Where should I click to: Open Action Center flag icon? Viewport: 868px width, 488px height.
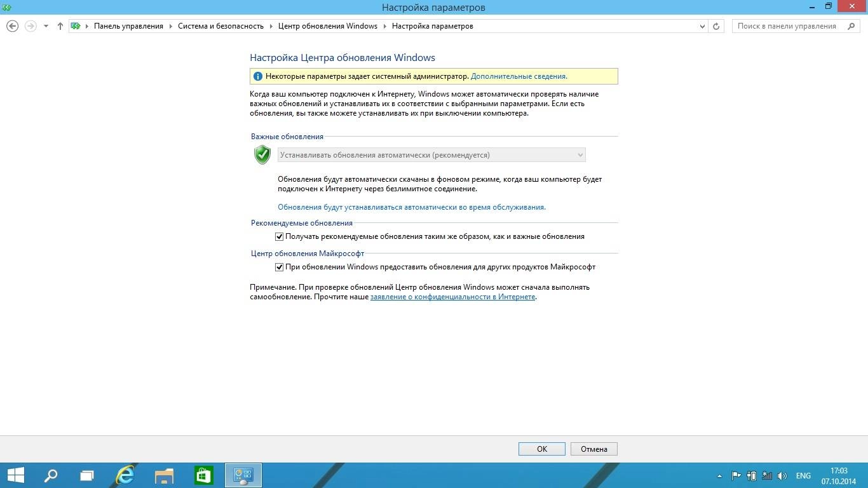click(x=736, y=475)
